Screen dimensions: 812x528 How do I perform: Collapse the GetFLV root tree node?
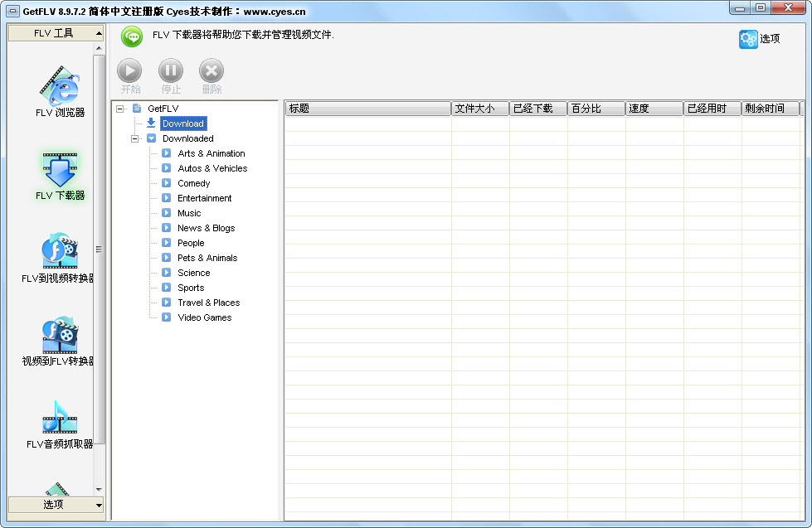pos(120,109)
